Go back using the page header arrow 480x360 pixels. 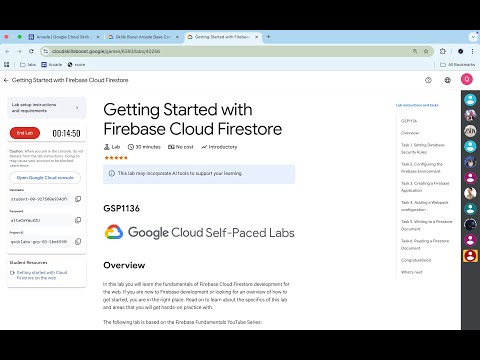pyautogui.click(x=6, y=80)
